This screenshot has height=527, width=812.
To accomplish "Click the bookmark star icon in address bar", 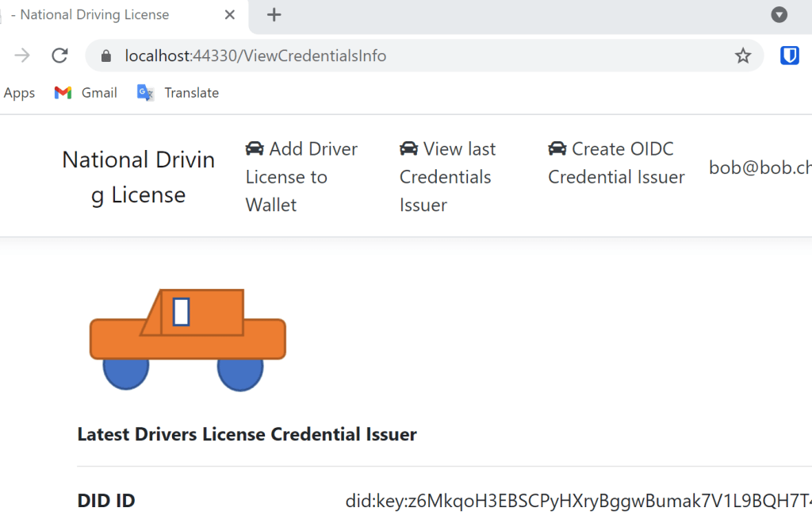I will (743, 56).
